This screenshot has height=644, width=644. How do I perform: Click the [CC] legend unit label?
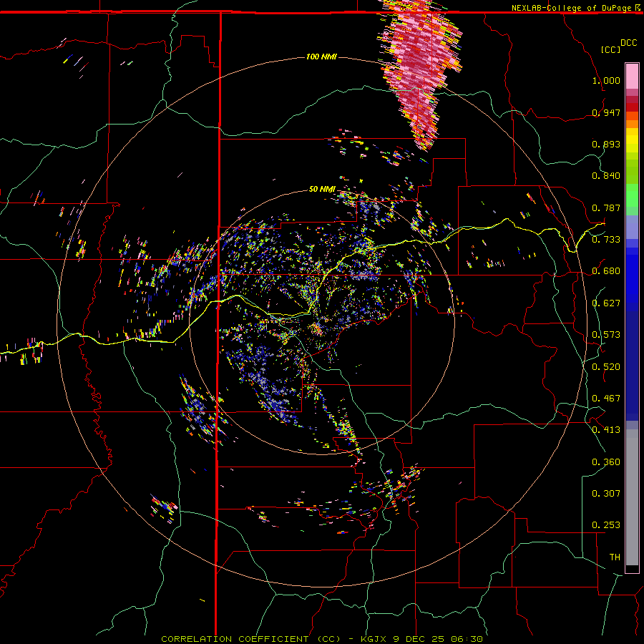click(x=610, y=49)
